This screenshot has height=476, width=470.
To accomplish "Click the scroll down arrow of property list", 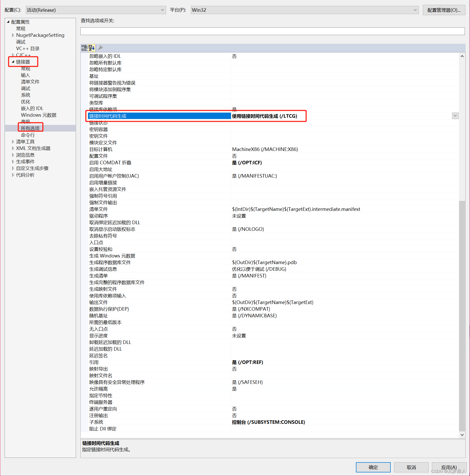I will coord(462,435).
